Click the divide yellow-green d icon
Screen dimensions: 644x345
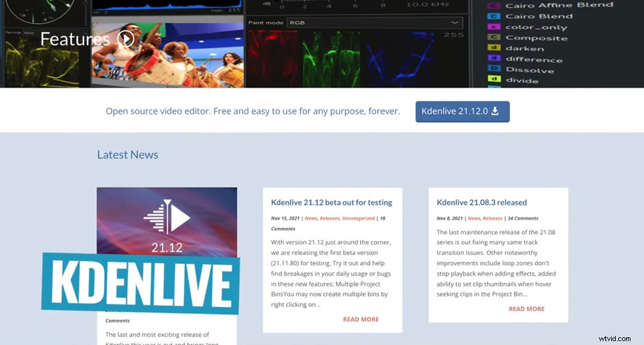tap(494, 79)
